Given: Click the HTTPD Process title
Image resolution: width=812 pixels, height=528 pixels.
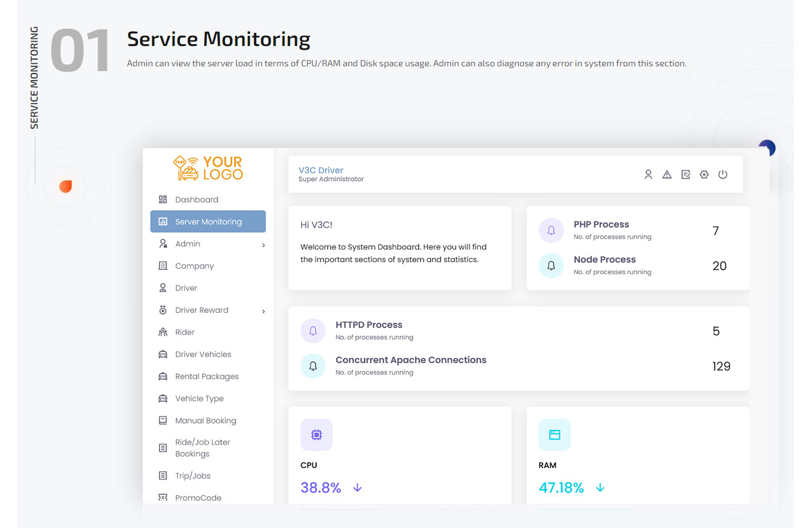Looking at the screenshot, I should [369, 325].
